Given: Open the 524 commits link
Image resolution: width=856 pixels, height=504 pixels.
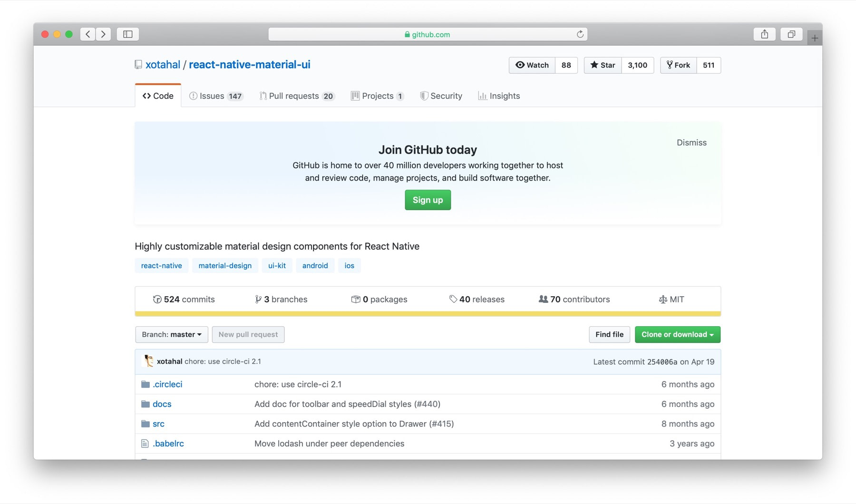Looking at the screenshot, I should pos(184,299).
